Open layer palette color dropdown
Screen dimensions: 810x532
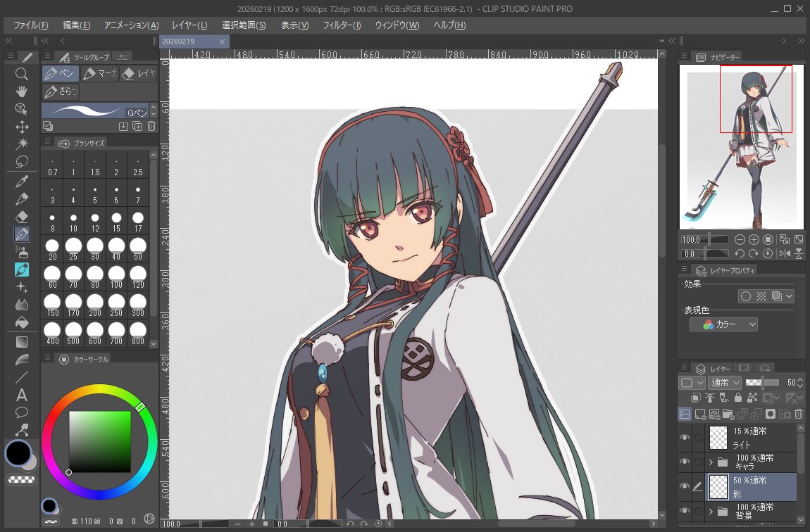[x=691, y=382]
